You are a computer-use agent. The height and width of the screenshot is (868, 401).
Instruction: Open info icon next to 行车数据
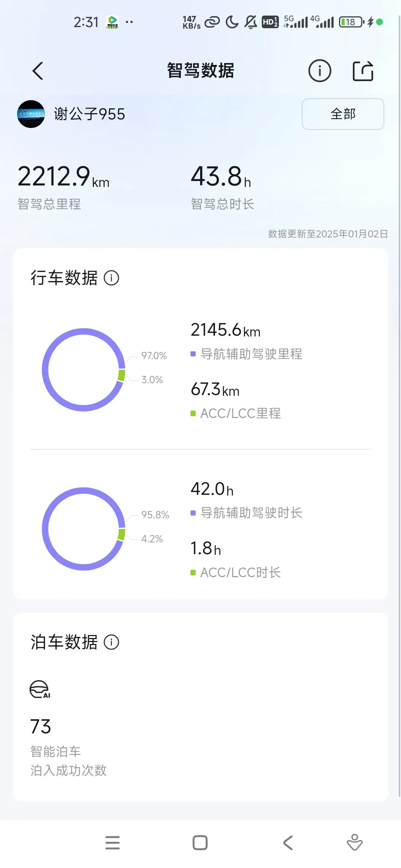pyautogui.click(x=111, y=278)
